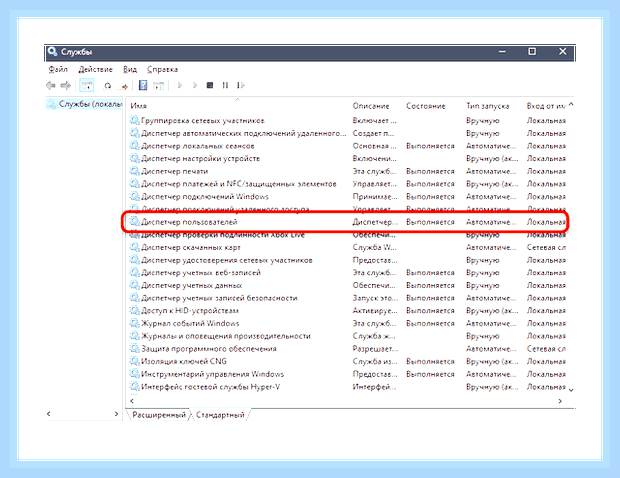Click gear icon of Изоляция ключей CNG
Viewport: 620px width, 478px height.
134,361
